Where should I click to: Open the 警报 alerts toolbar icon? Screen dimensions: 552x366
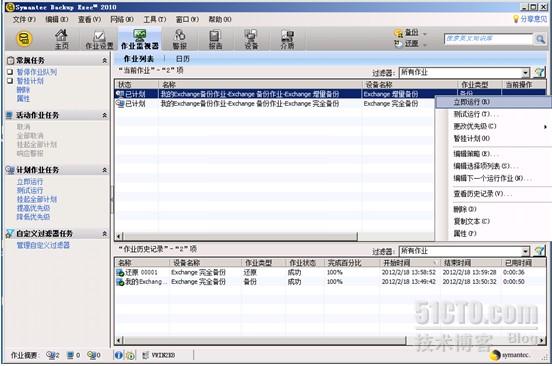[x=180, y=39]
